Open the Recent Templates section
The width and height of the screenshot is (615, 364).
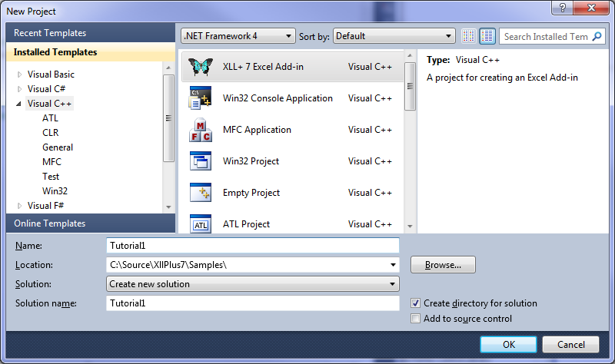[91, 32]
